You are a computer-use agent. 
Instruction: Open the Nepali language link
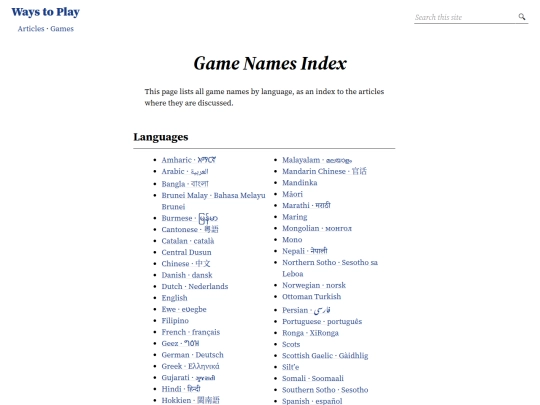[x=305, y=251]
